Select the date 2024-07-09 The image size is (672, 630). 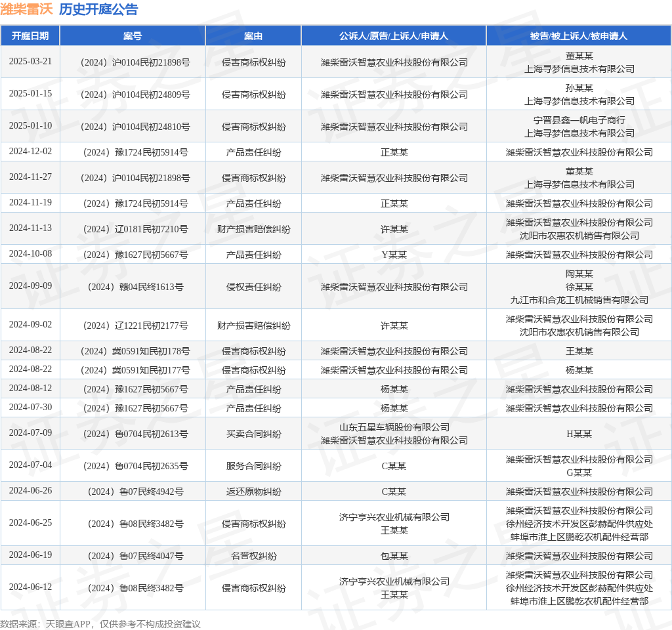click(x=30, y=433)
